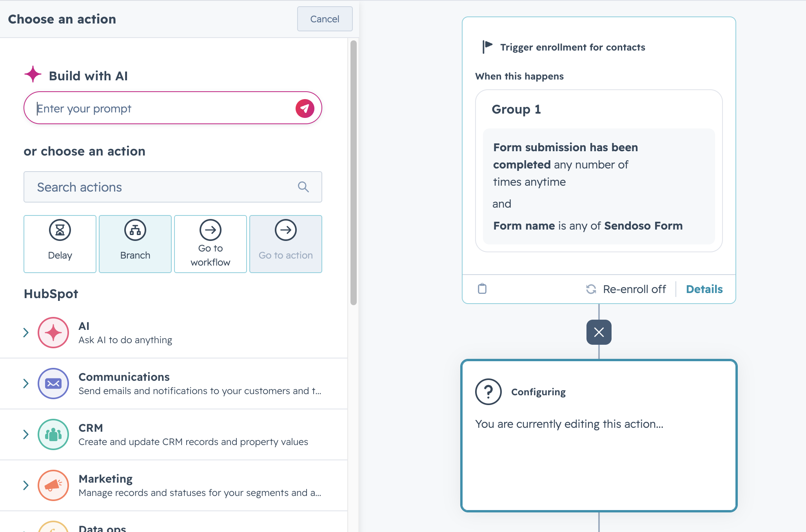Click the CRM people icon
The height and width of the screenshot is (532, 806).
coord(53,434)
